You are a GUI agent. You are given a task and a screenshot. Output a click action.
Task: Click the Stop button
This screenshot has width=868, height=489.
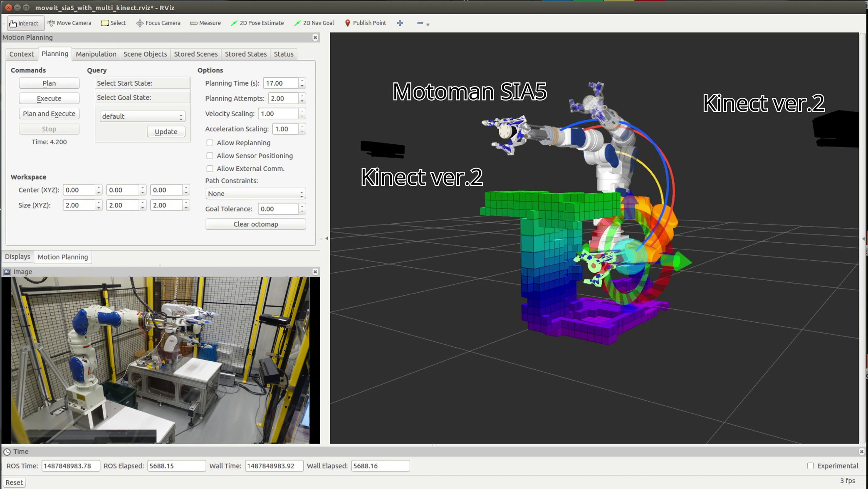pos(49,129)
